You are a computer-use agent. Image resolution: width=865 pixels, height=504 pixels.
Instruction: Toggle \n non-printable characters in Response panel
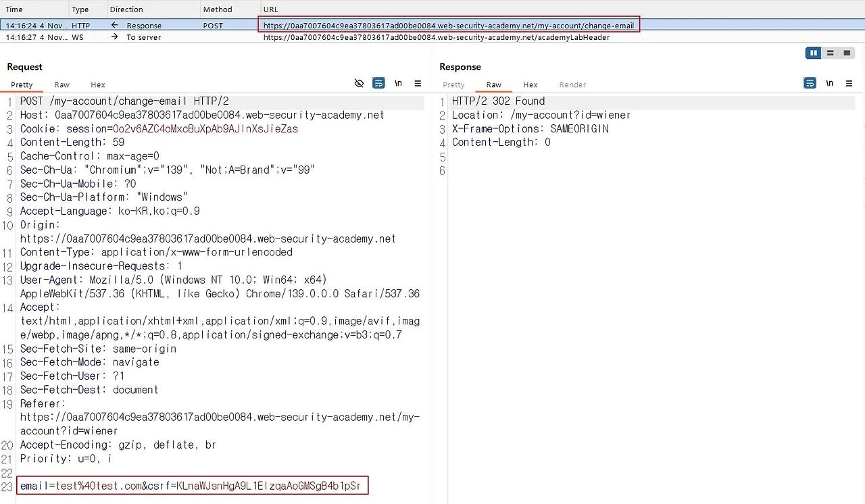[829, 83]
